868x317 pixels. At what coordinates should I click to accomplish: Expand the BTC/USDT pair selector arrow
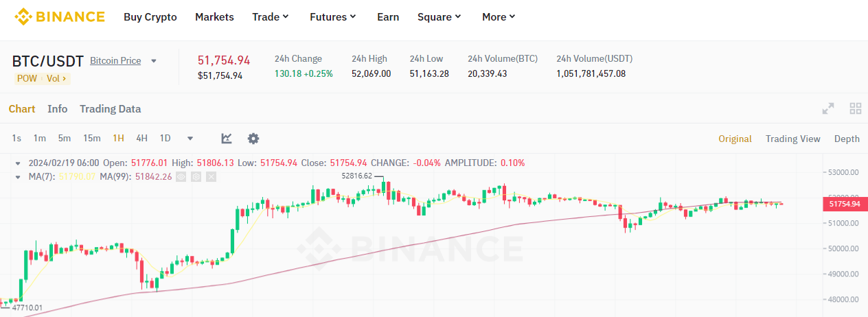pos(154,61)
